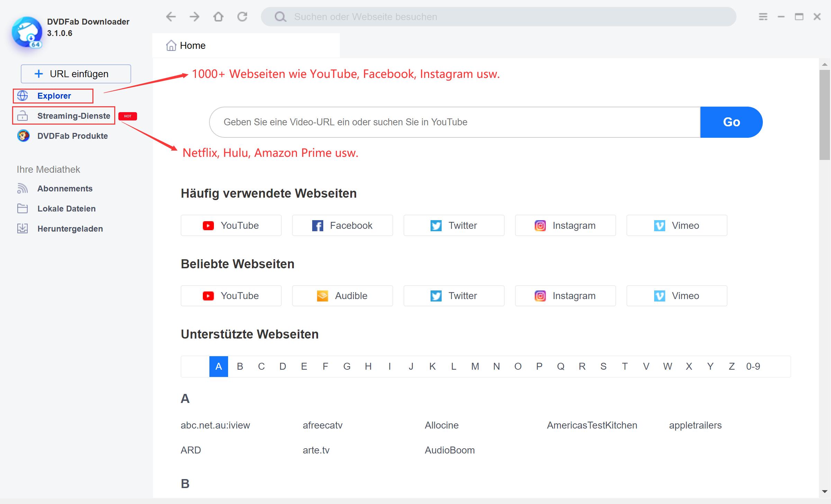
Task: Select letter Y in alphabet index
Action: coord(711,366)
